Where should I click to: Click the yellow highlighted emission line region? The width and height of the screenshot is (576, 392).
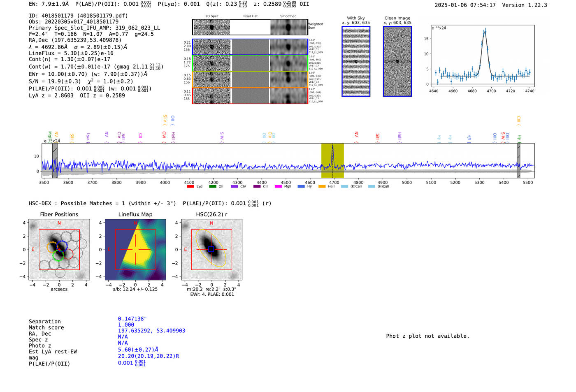(x=332, y=161)
